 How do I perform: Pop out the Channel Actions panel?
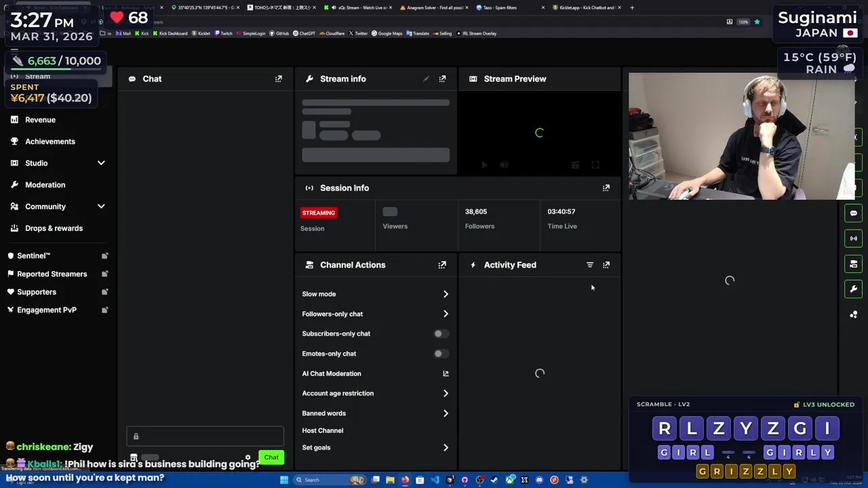coord(442,265)
